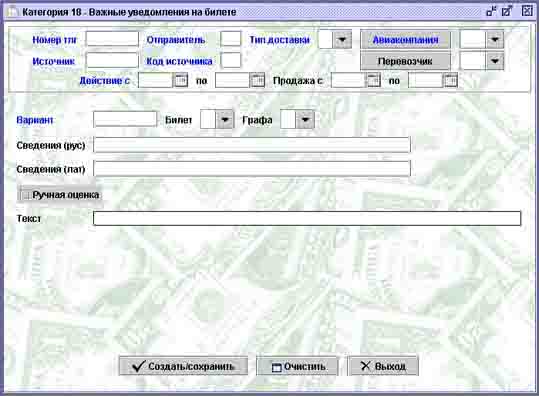
Task: Focus the Код источника input field
Action: [x=231, y=60]
